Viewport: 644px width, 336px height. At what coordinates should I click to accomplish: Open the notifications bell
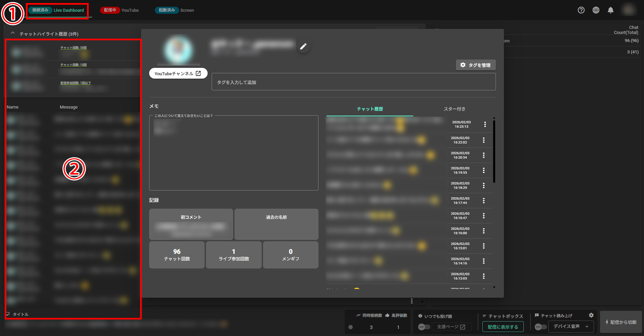click(x=611, y=10)
